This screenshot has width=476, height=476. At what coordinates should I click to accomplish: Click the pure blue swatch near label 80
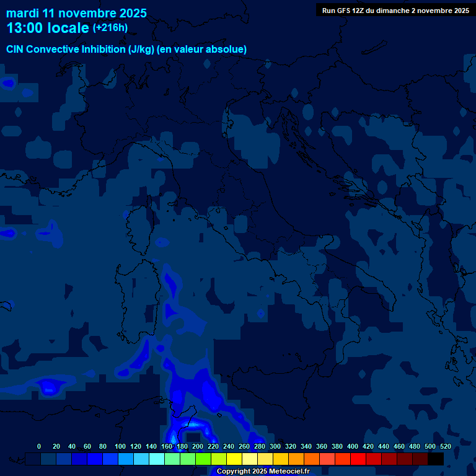pyautogui.click(x=95, y=459)
